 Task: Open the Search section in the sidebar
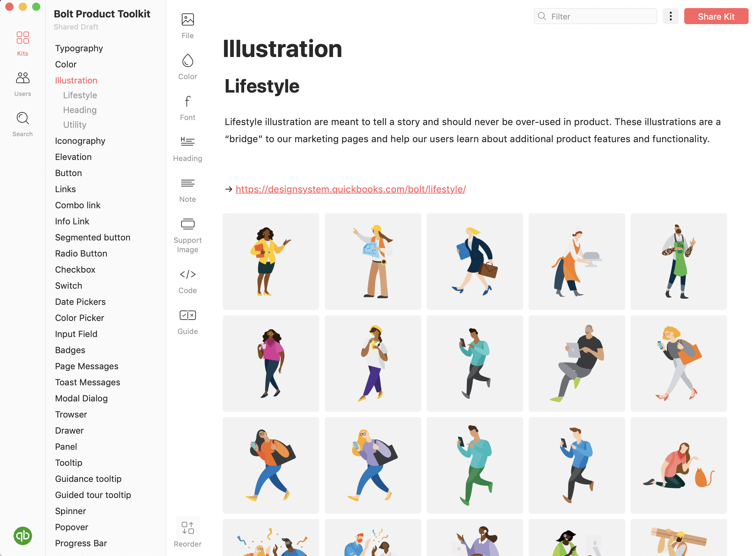tap(22, 124)
